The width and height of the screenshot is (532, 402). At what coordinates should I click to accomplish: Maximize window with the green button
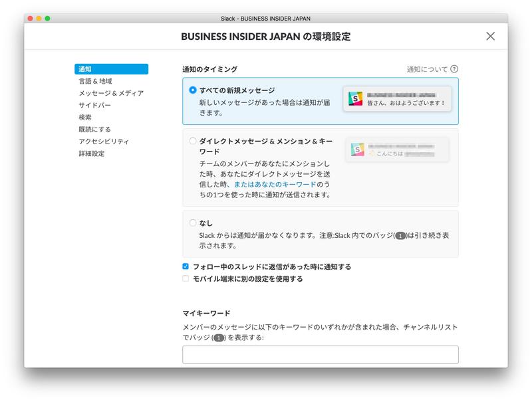[x=47, y=19]
